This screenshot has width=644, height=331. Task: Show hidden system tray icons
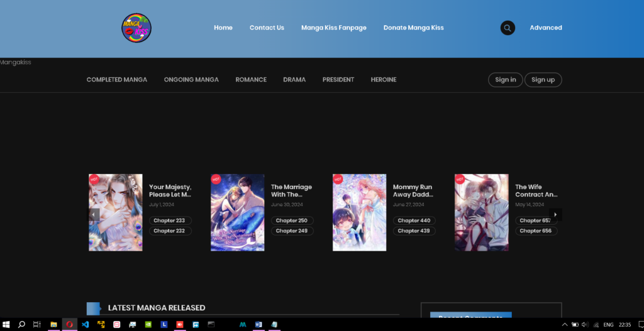[x=565, y=325]
